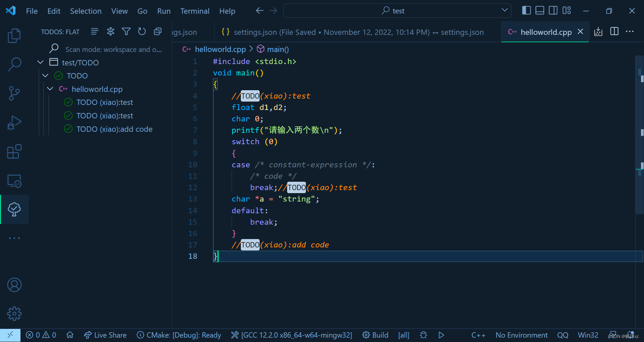
Task: Open the Run and Debug view
Action: coord(14,122)
